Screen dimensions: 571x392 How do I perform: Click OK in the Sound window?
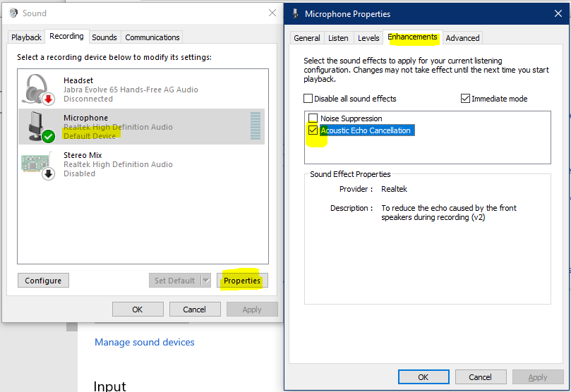pos(138,309)
